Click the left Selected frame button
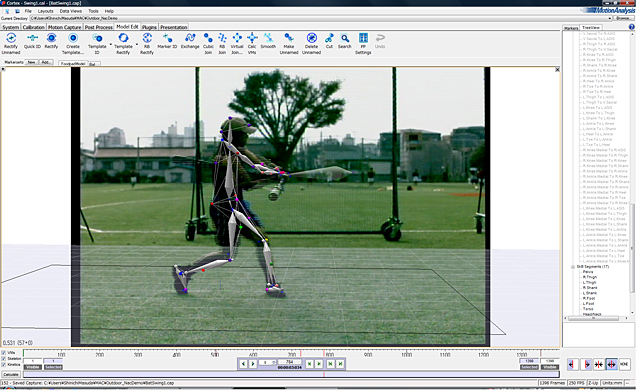The image size is (641, 392). (x=53, y=367)
